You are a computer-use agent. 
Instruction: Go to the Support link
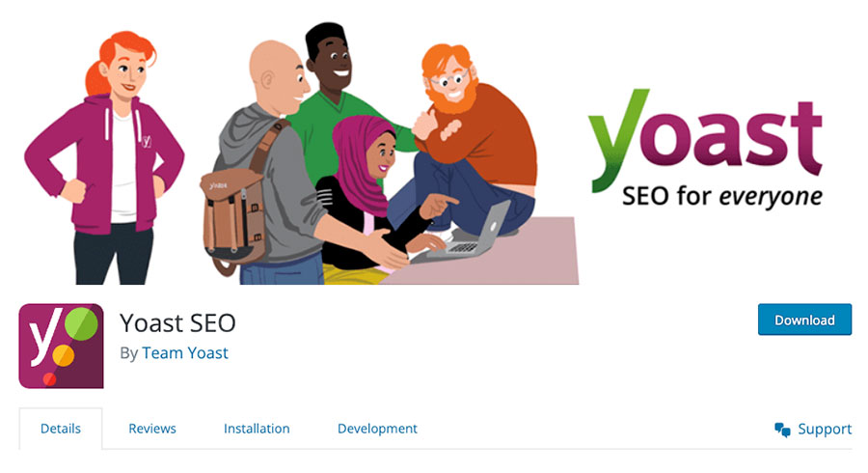(x=825, y=430)
